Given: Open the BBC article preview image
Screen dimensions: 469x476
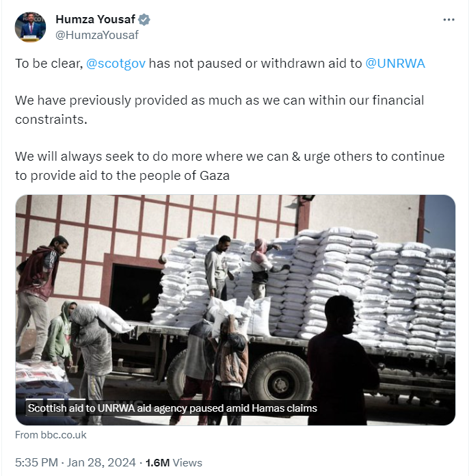Looking at the screenshot, I should point(235,310).
